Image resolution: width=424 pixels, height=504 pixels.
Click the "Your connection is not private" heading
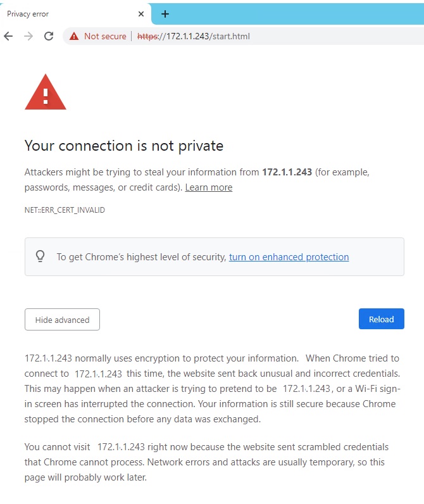pyautogui.click(x=124, y=146)
